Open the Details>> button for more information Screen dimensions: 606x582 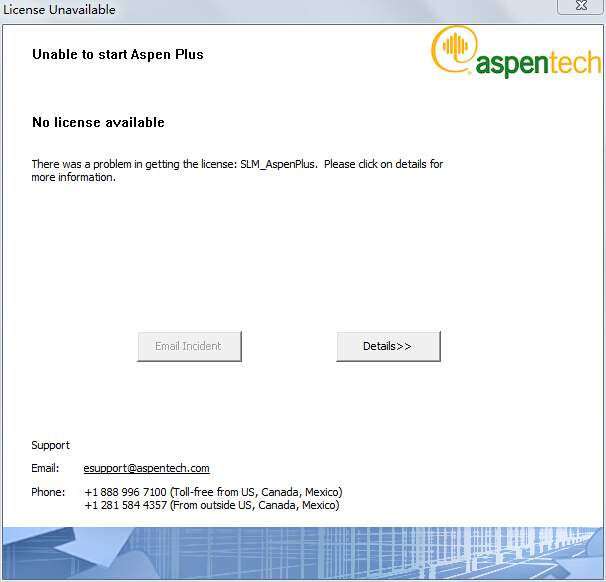tap(388, 346)
